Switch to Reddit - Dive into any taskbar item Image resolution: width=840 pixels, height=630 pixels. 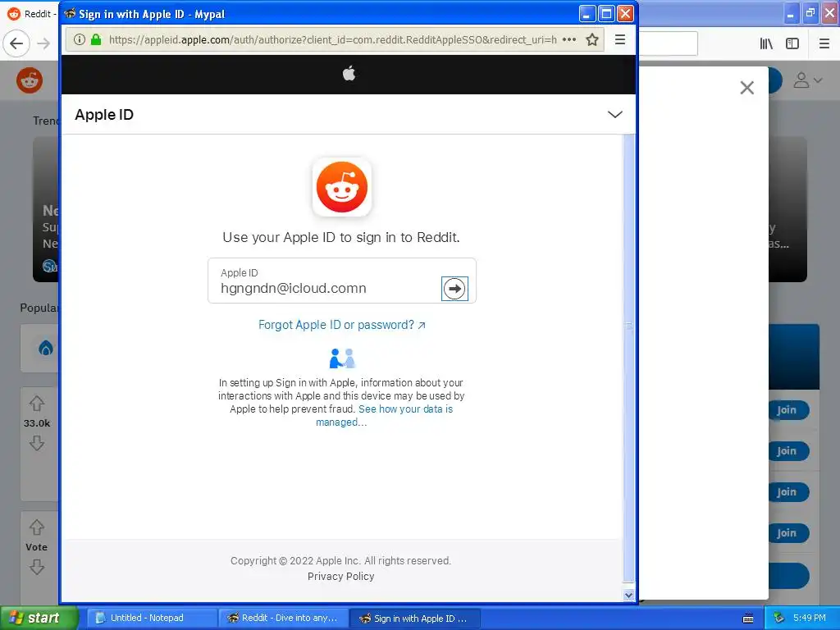coord(283,618)
